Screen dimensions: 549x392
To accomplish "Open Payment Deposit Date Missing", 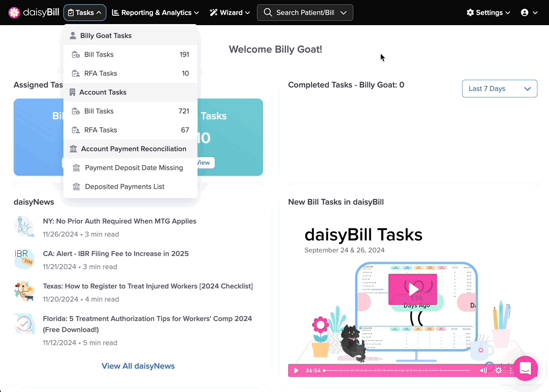I will 130,168.
